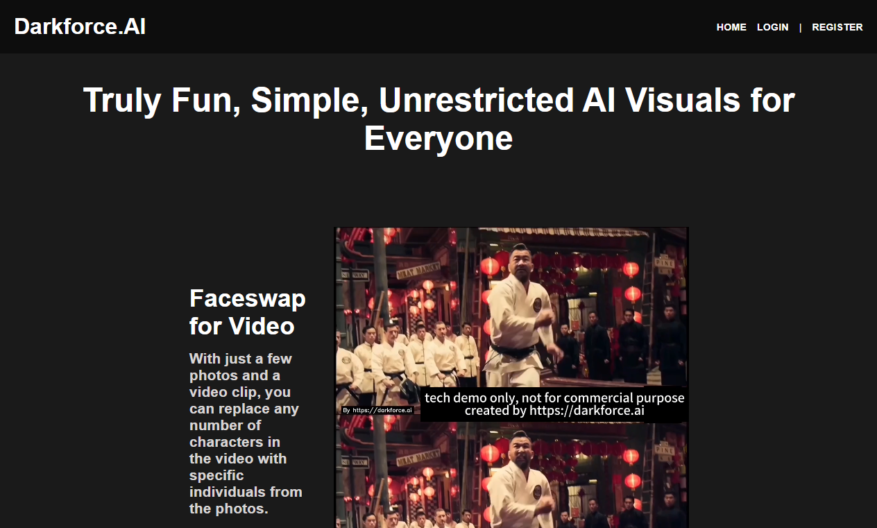Click the Darkforce.AI site logo

(x=80, y=26)
